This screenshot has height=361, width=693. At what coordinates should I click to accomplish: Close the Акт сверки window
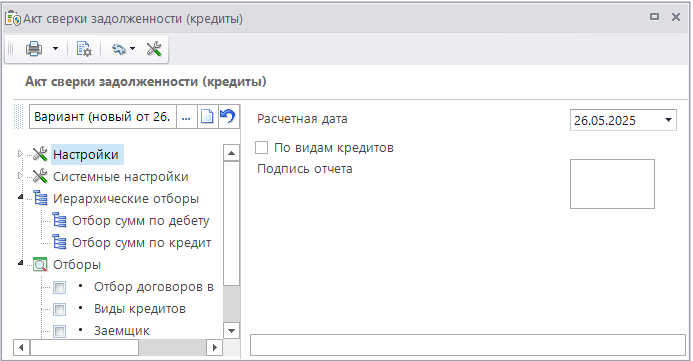676,17
